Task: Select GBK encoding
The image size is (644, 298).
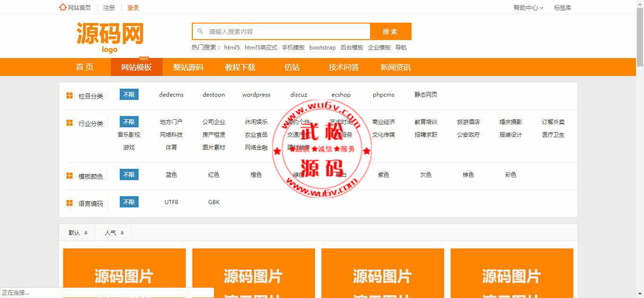Action: tap(214, 202)
